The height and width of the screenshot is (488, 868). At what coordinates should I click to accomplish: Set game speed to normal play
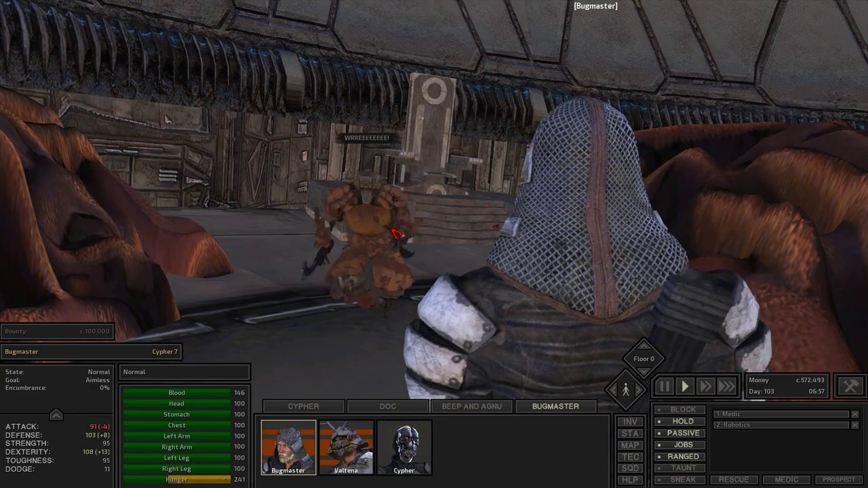[685, 386]
